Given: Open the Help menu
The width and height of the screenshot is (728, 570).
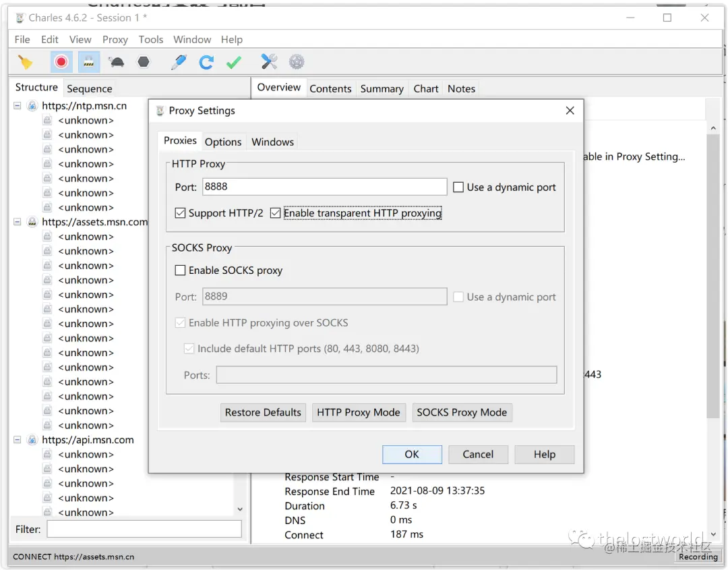Looking at the screenshot, I should click(x=232, y=40).
